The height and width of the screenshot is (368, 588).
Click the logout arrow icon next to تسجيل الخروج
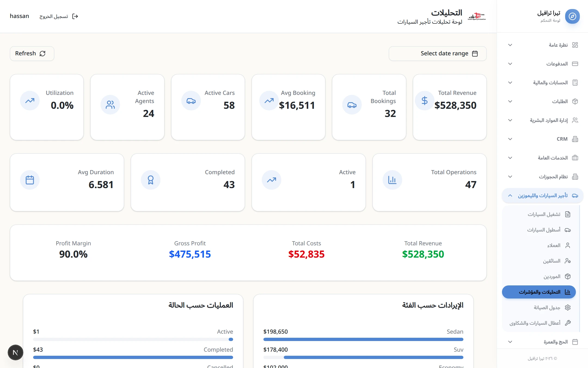click(75, 16)
